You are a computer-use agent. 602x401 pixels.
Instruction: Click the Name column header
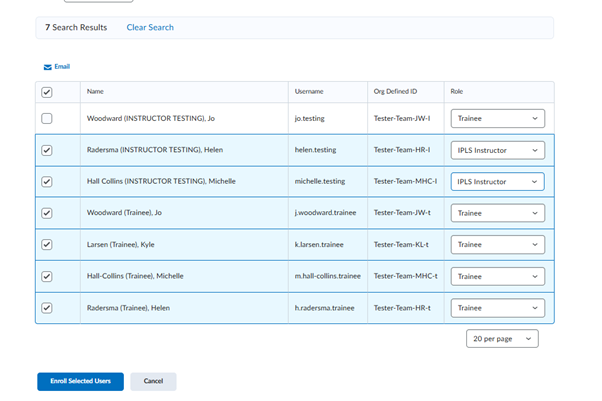(95, 91)
